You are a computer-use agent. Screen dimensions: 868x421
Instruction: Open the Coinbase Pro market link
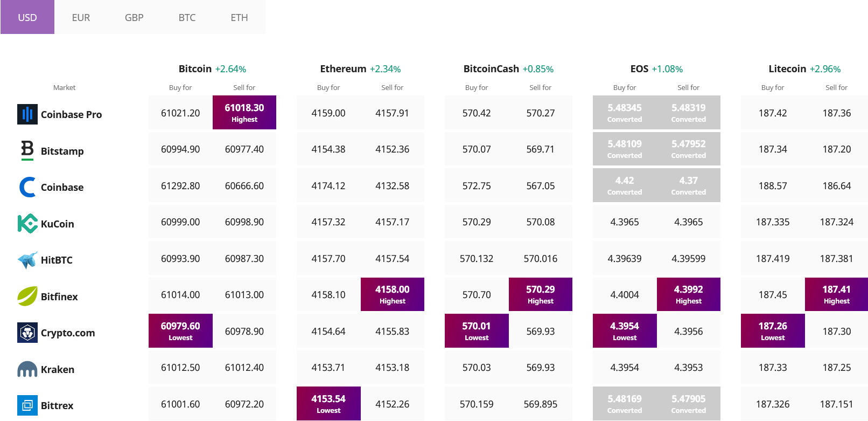tap(71, 114)
